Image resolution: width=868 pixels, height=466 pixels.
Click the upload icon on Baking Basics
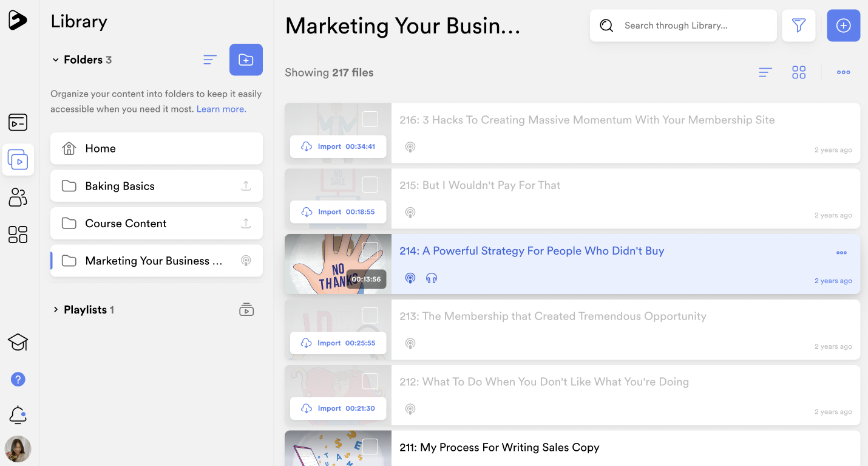246,186
